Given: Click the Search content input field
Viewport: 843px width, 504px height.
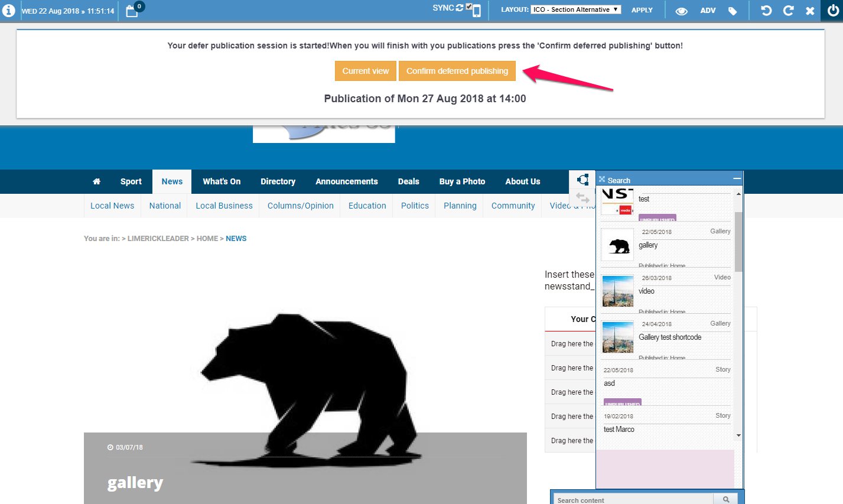Looking at the screenshot, I should pyautogui.click(x=632, y=499).
